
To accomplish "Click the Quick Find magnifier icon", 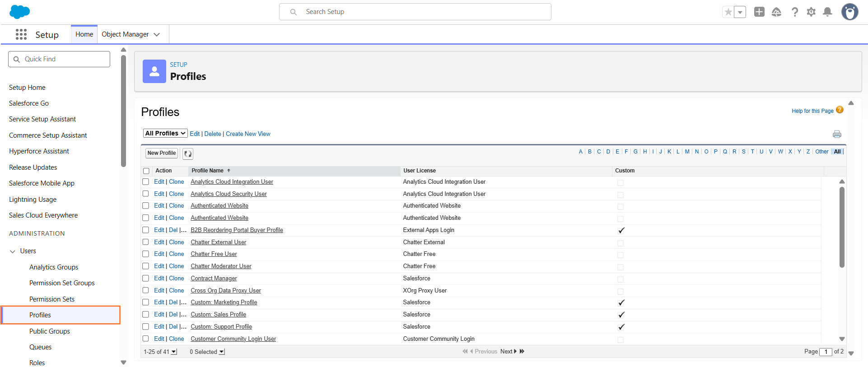I will tap(17, 59).
